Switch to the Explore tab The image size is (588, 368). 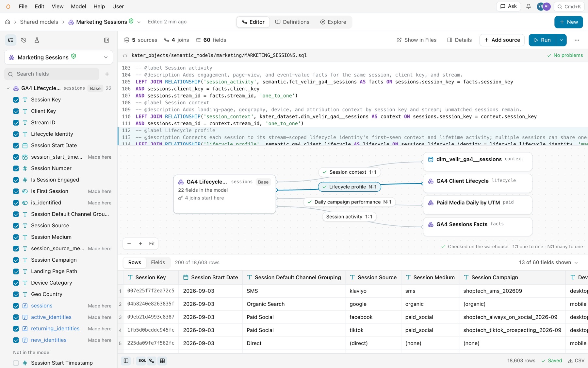[333, 22]
